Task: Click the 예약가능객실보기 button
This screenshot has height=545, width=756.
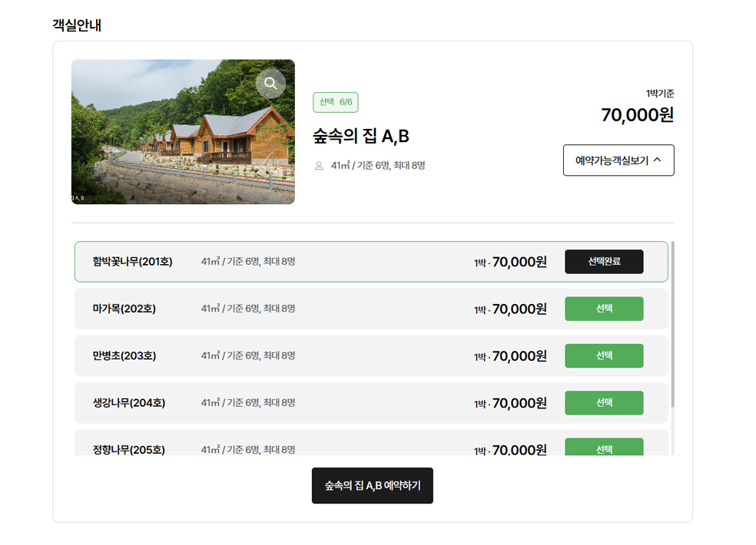Action: tap(612, 160)
